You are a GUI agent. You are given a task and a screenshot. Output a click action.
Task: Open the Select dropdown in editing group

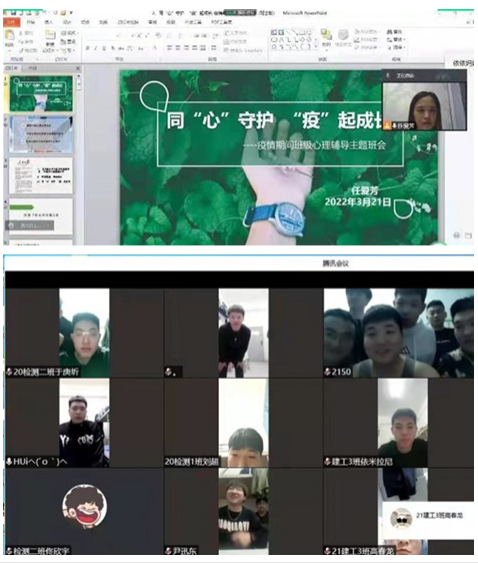tap(396, 47)
